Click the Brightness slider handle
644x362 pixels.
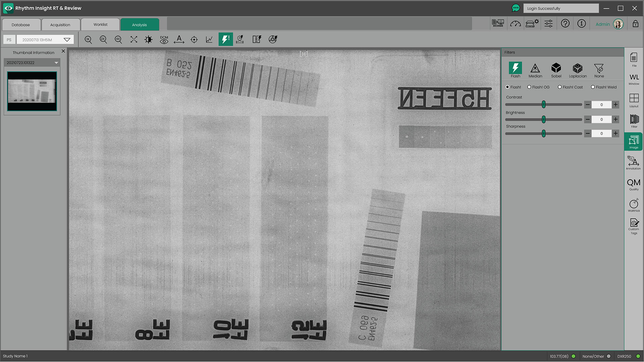pyautogui.click(x=544, y=119)
